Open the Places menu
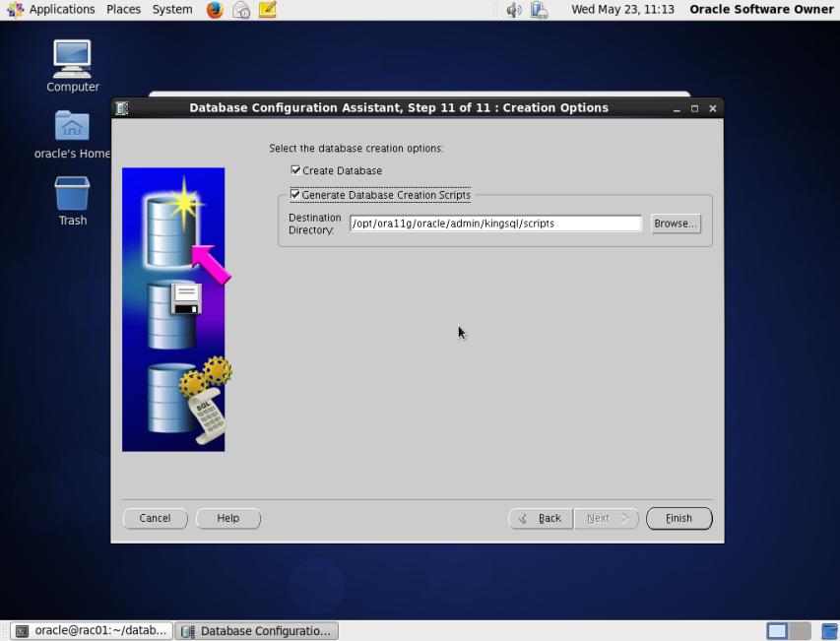Image resolution: width=840 pixels, height=641 pixels. pos(123,10)
